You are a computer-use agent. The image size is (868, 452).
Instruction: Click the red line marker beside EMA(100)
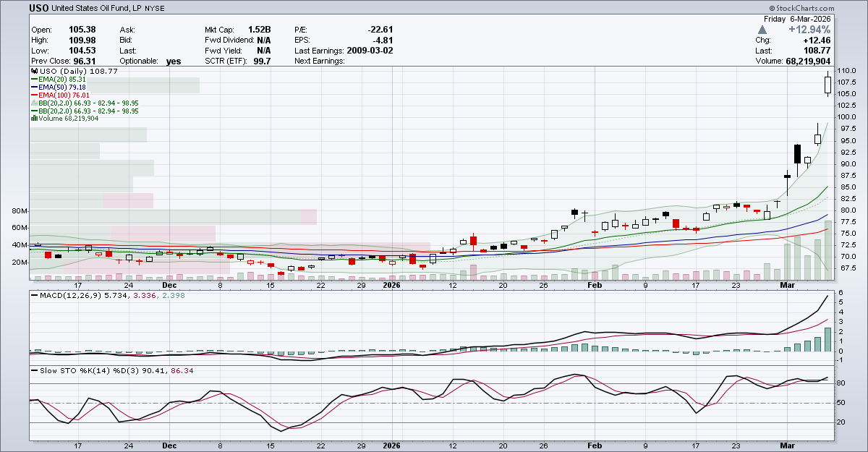click(x=34, y=95)
